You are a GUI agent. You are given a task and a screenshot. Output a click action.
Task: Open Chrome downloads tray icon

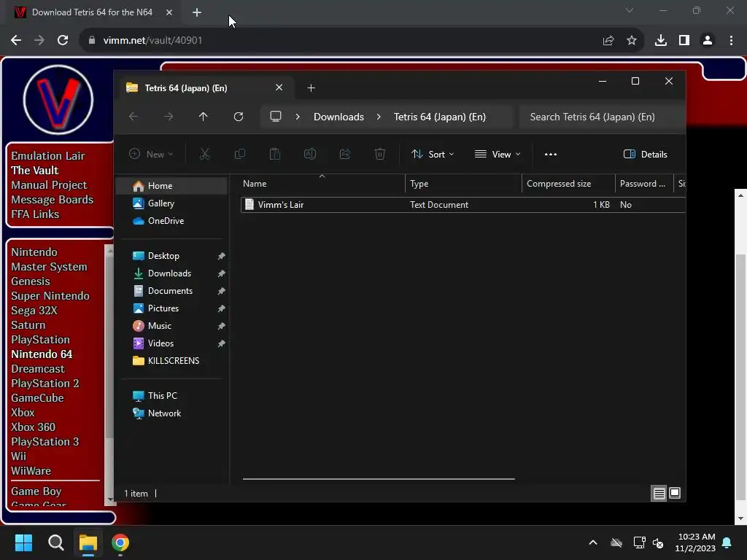click(x=661, y=41)
